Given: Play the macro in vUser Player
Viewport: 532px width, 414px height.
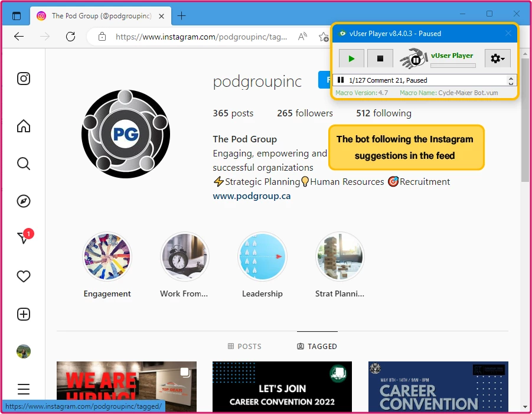Looking at the screenshot, I should pyautogui.click(x=351, y=58).
